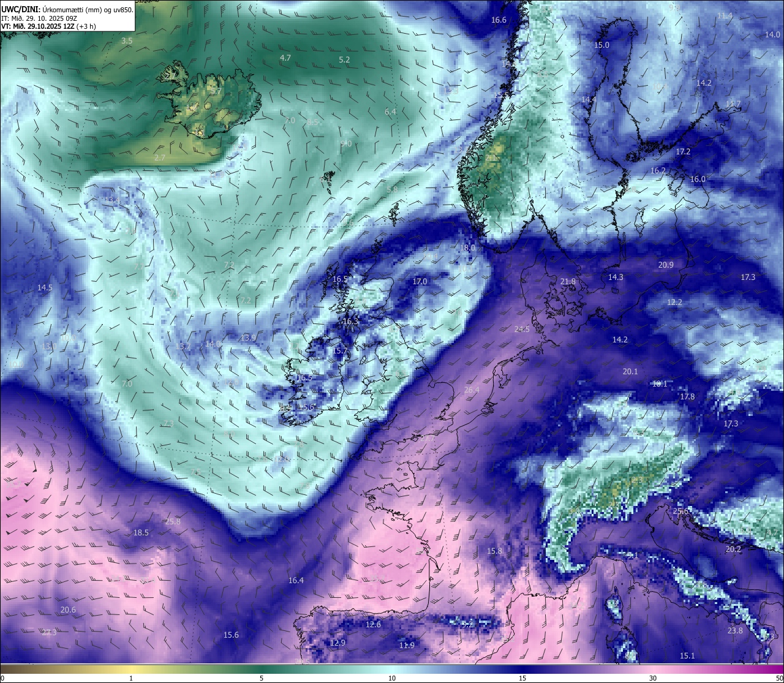Click the 16.2 value on the map
Viewport: 784px width, 683px height.
click(658, 170)
